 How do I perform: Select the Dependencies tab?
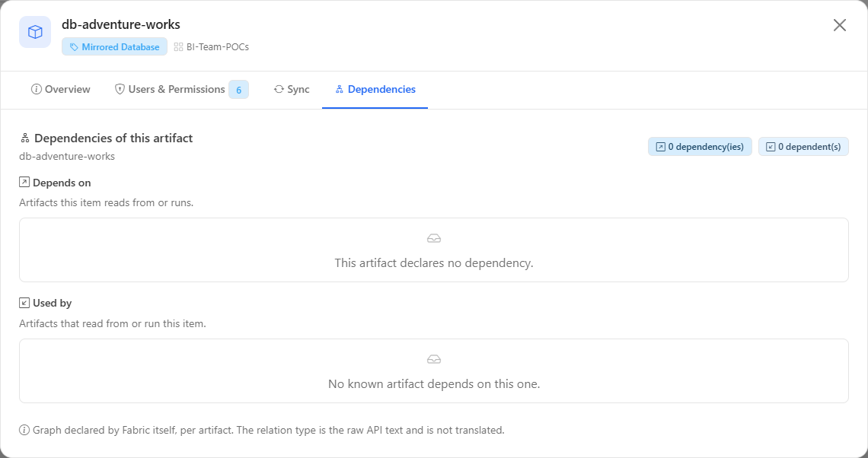pos(375,90)
